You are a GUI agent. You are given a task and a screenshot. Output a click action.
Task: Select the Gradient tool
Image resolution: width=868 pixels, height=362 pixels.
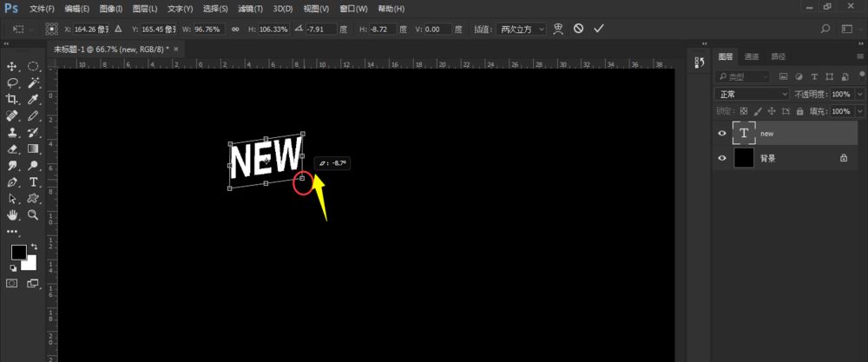[33, 149]
